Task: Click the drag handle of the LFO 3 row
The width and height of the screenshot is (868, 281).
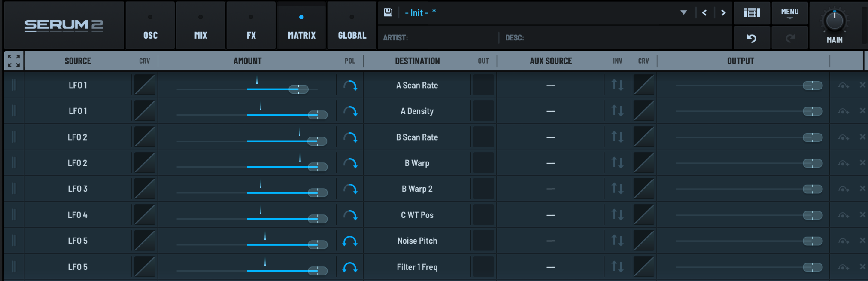Action: [14, 189]
